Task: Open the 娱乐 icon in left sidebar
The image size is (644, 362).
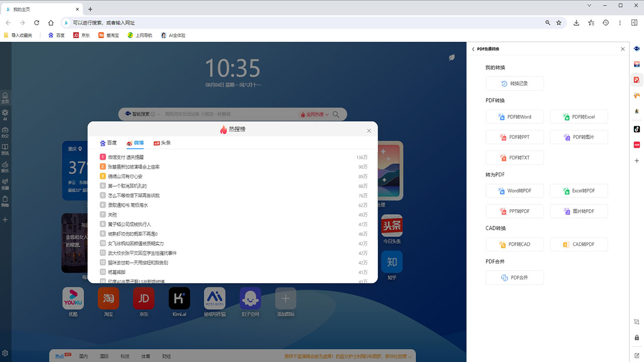Action: point(5,168)
